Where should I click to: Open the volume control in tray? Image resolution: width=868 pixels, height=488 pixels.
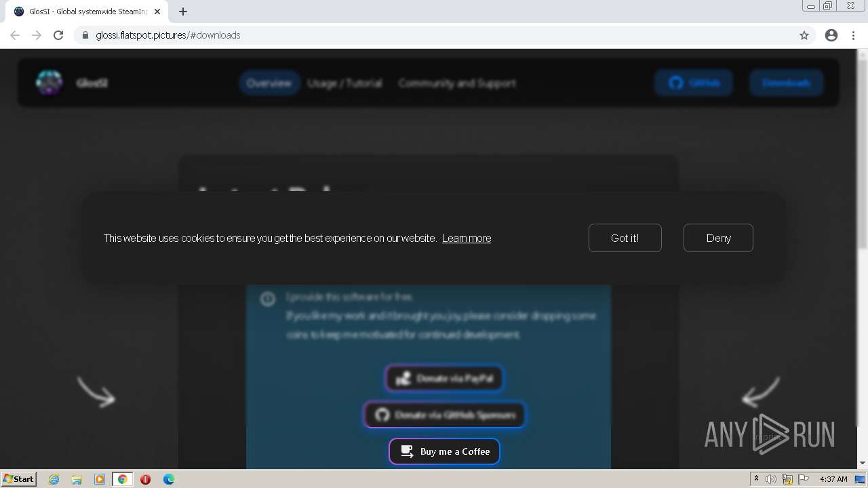click(771, 479)
